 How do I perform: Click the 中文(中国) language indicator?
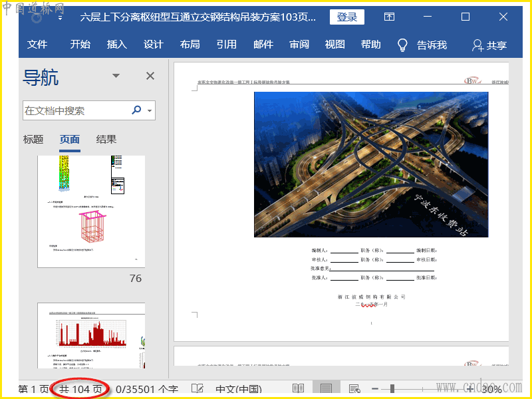pos(239,389)
